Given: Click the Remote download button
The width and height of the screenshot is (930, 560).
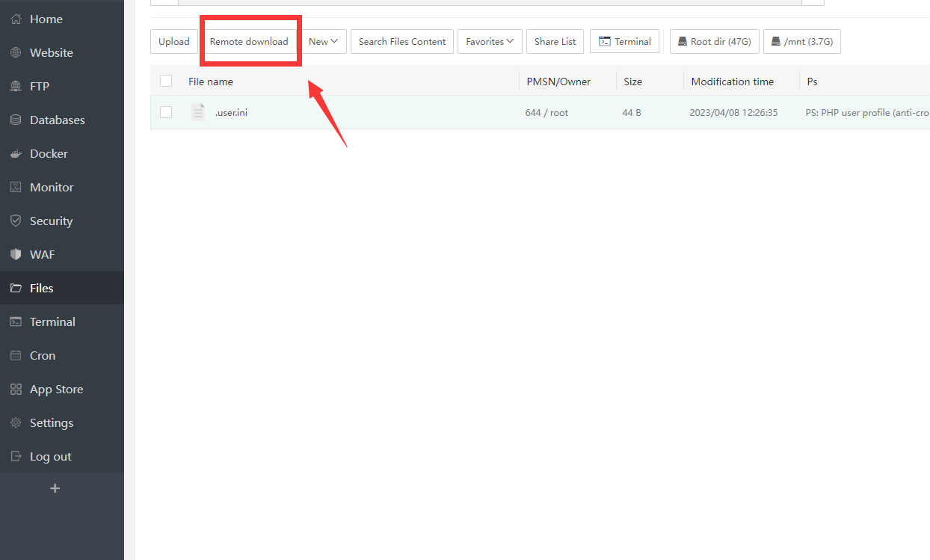Looking at the screenshot, I should 249,42.
